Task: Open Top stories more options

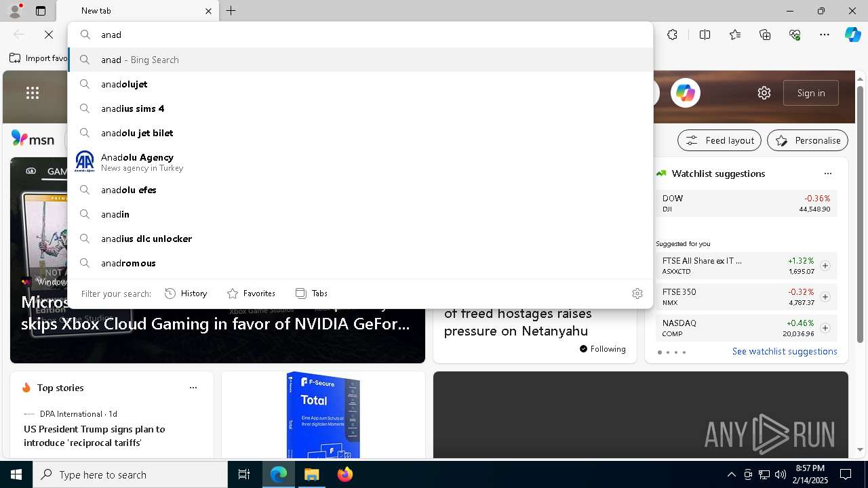Action: coord(193,388)
